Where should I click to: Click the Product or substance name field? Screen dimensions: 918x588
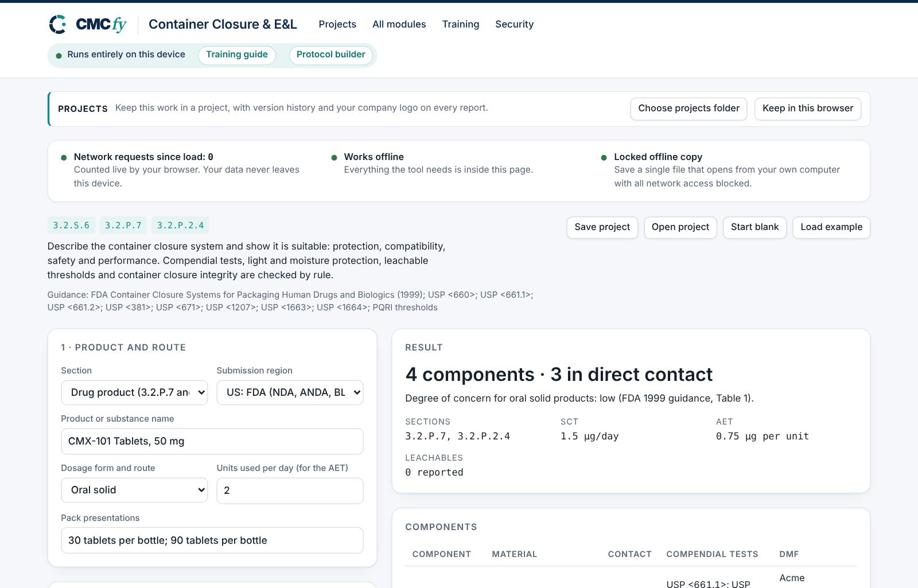coord(212,441)
